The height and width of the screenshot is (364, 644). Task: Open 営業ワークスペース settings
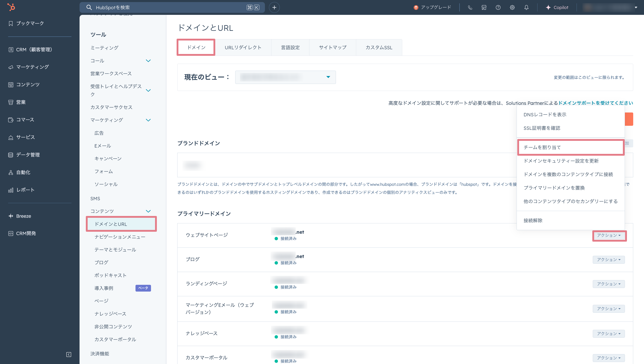[x=111, y=74]
